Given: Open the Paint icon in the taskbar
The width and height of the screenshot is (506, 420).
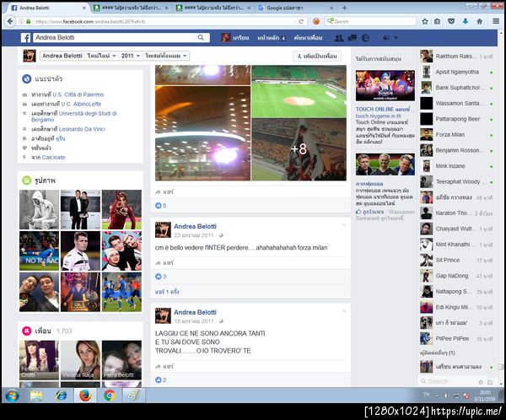Looking at the screenshot, I should tap(134, 396).
